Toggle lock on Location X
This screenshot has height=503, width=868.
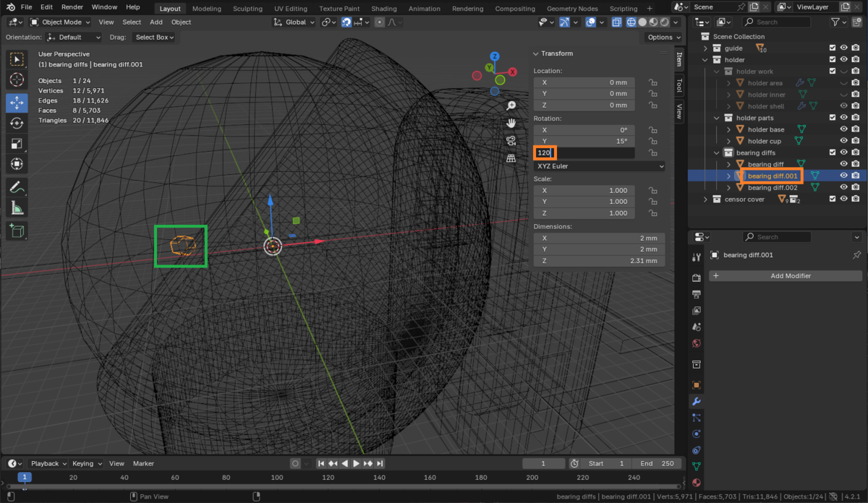(652, 82)
